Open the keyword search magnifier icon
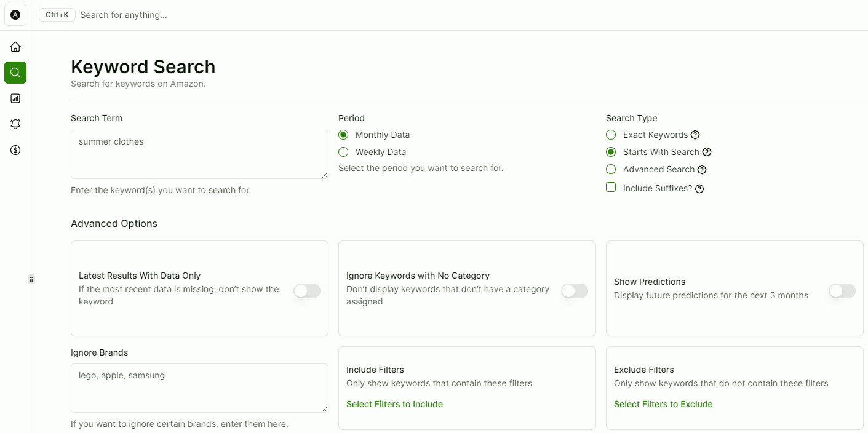 point(15,73)
